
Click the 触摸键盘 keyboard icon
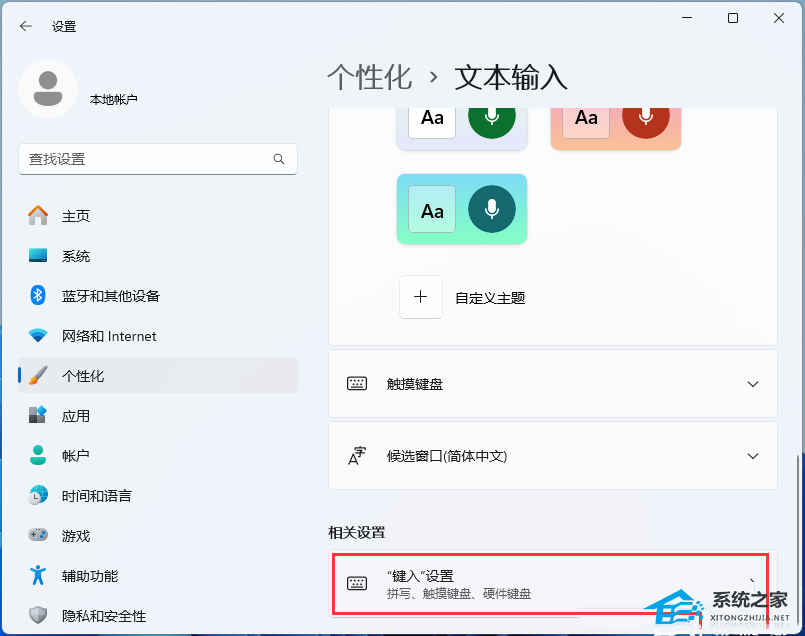tap(357, 383)
